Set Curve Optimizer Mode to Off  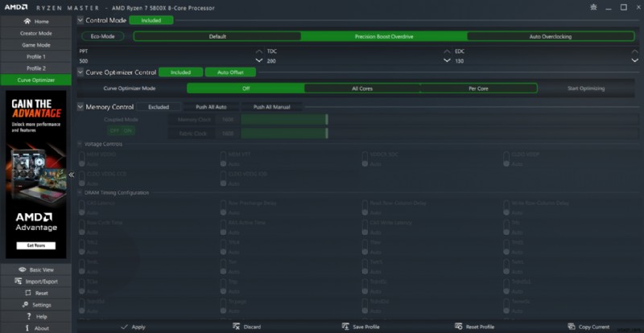point(246,88)
